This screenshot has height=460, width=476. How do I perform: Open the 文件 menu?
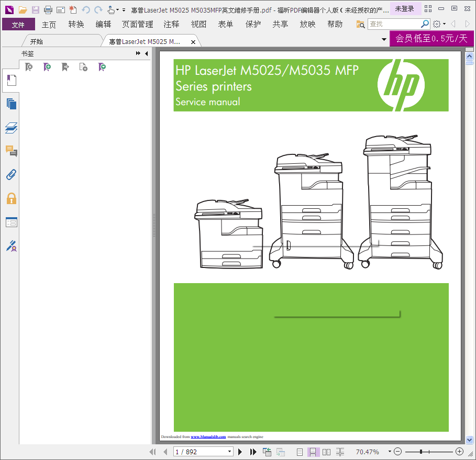click(x=18, y=24)
